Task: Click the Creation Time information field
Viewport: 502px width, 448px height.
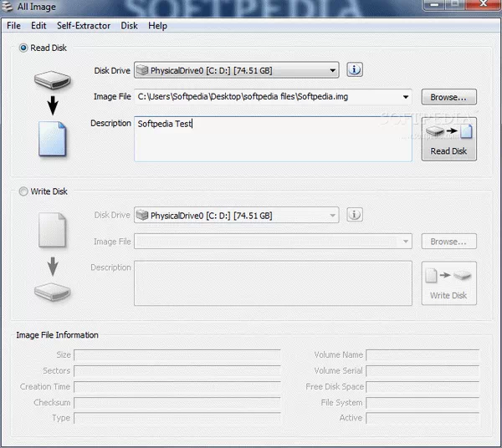Action: click(x=177, y=387)
